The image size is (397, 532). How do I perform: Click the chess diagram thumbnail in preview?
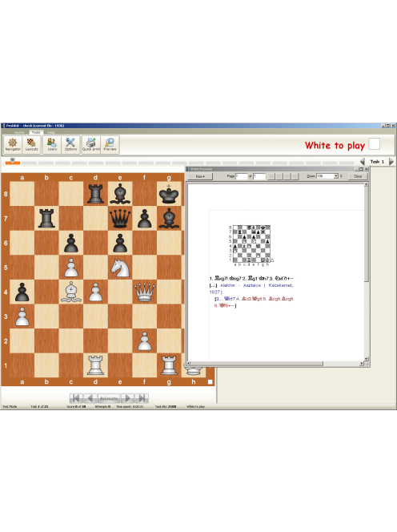pyautogui.click(x=251, y=244)
